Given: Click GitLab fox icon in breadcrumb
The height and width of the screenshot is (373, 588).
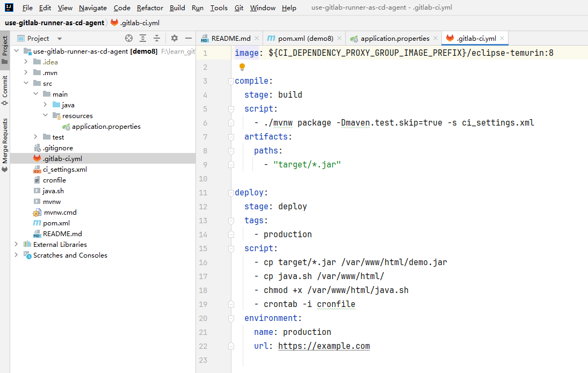Looking at the screenshot, I should click(x=114, y=23).
